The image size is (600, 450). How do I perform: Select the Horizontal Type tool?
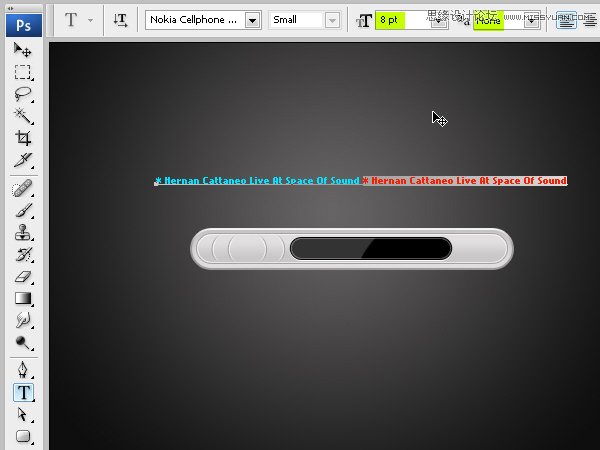(x=23, y=392)
